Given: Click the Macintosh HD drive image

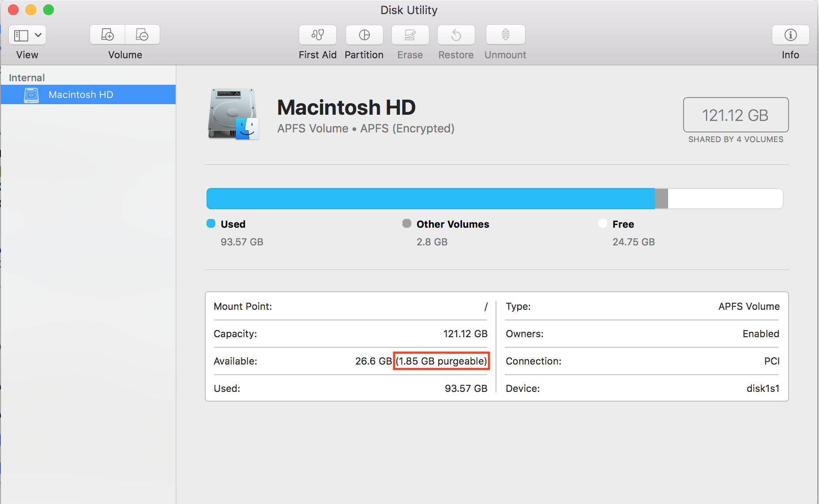Looking at the screenshot, I should [x=233, y=114].
